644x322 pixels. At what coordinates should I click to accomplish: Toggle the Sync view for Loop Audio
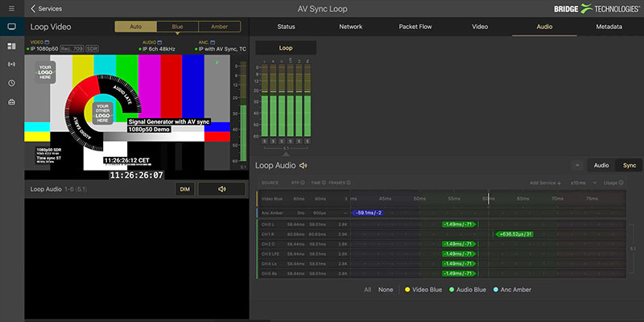[x=628, y=165]
